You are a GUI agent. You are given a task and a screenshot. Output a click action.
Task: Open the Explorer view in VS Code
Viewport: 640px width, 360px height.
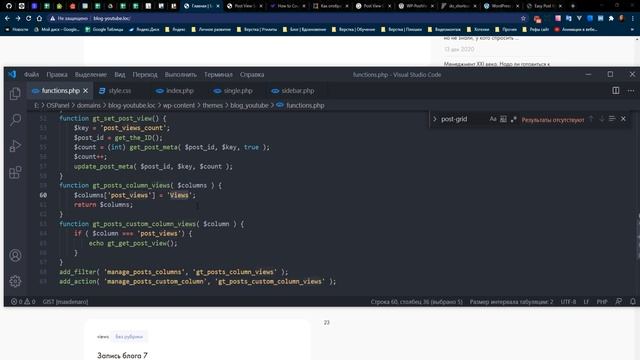15,93
